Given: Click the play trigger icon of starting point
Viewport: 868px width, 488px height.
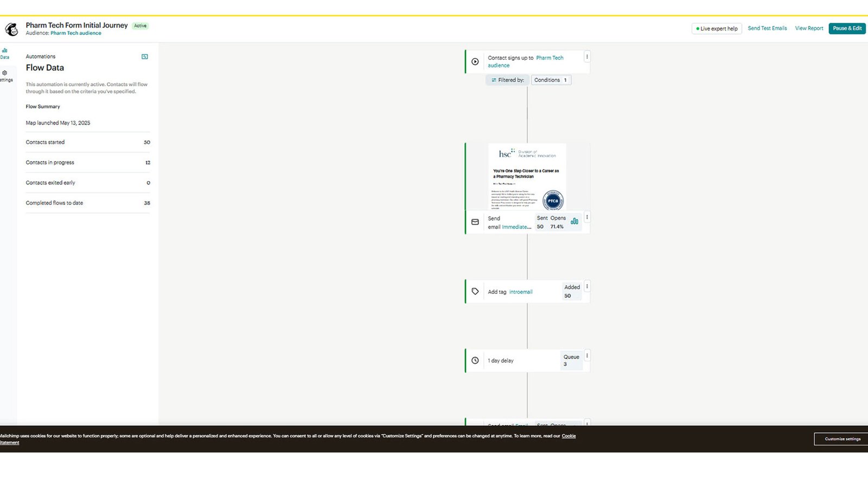Looking at the screenshot, I should [475, 61].
